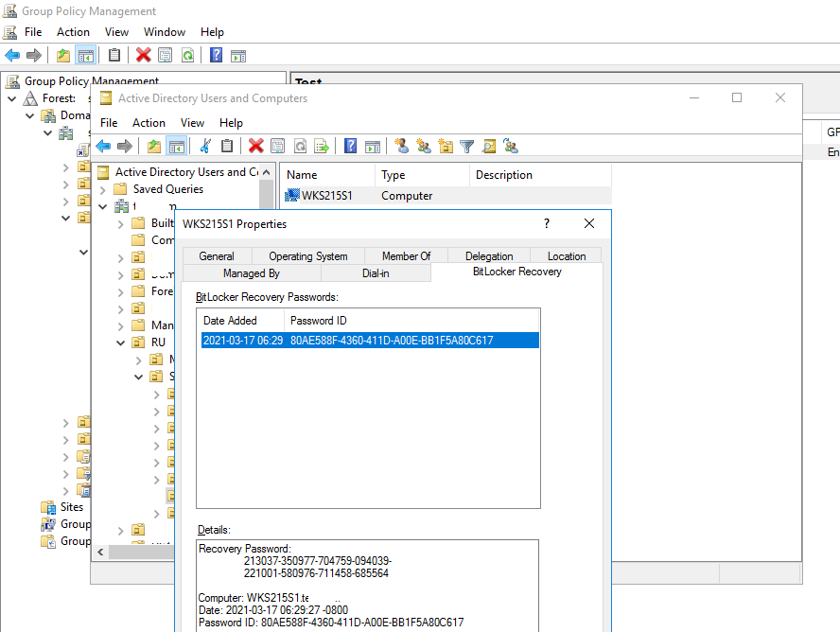Screen dimensions: 840x632
Task: Expand the Managed Service Accounts folder node
Action: (121, 325)
